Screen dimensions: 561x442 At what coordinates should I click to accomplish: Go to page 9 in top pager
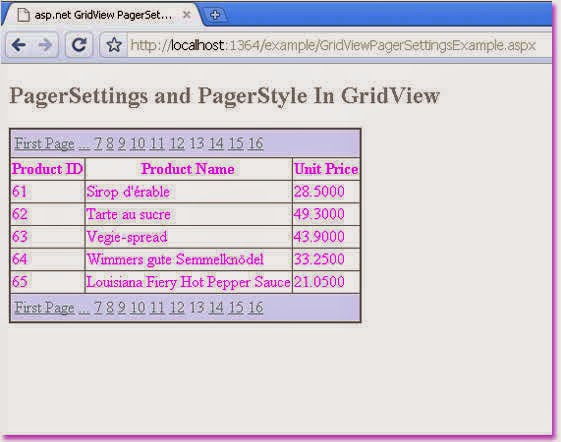122,144
